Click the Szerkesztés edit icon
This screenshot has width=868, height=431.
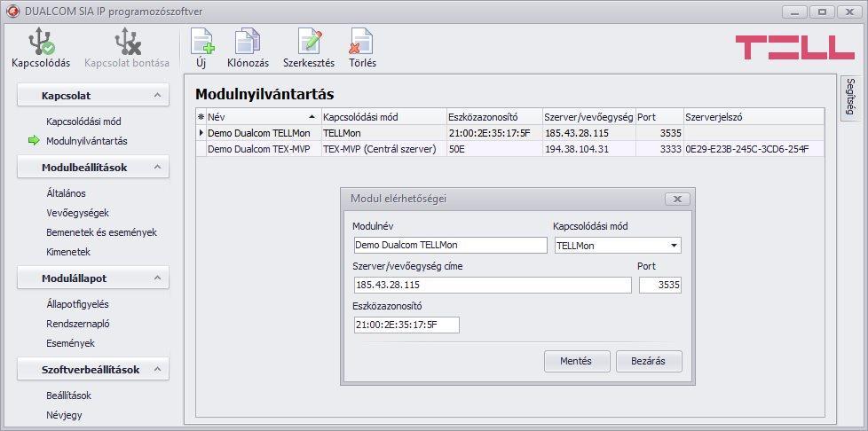click(310, 41)
